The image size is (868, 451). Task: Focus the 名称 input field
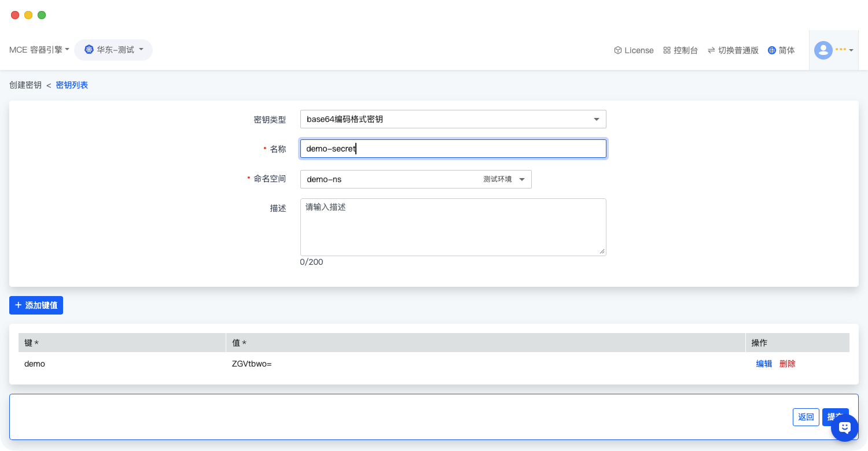click(x=453, y=149)
